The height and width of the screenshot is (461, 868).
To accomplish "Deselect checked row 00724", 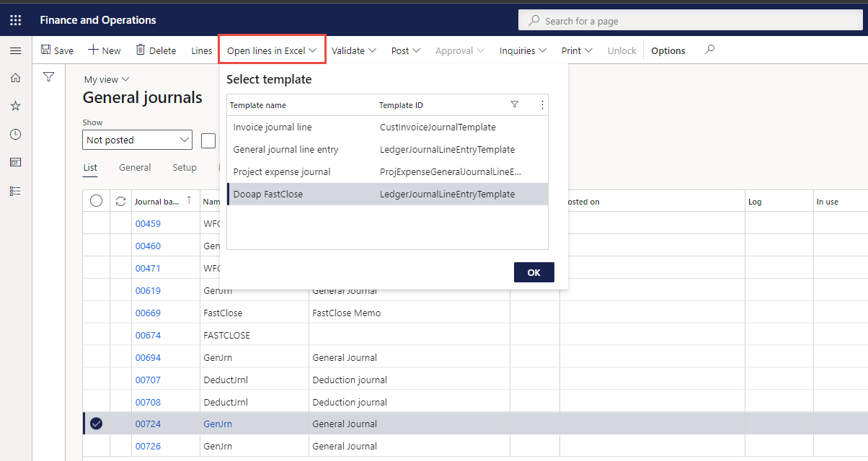I will (x=96, y=424).
